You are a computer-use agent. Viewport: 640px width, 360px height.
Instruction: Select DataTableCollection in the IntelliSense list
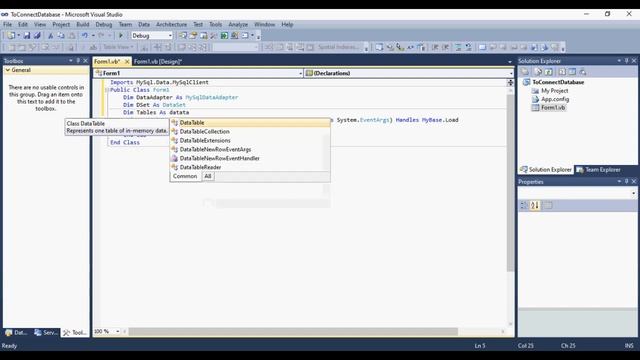tap(250, 131)
